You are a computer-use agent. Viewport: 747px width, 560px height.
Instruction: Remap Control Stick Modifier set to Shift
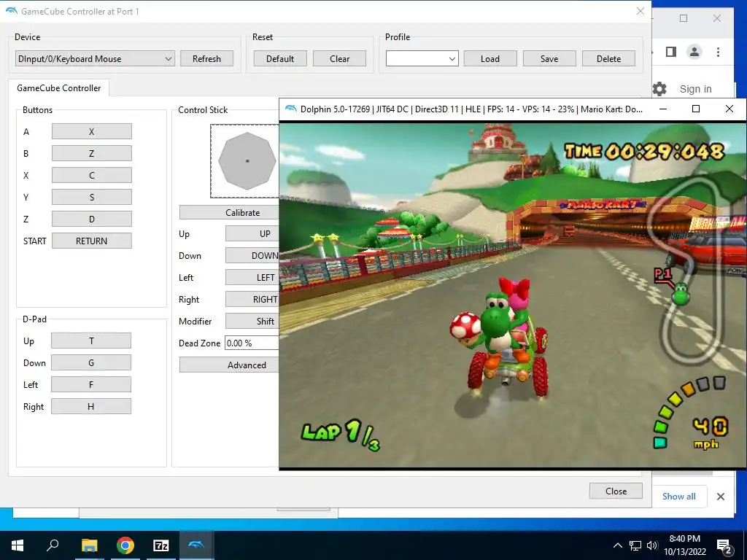tap(252, 322)
